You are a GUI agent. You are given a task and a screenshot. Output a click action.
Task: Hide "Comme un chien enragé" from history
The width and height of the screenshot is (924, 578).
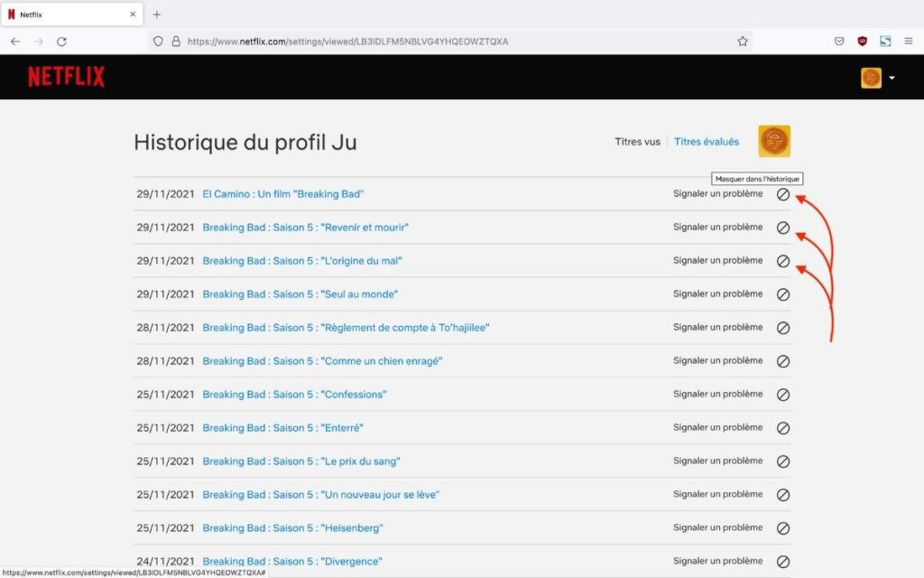(x=782, y=361)
